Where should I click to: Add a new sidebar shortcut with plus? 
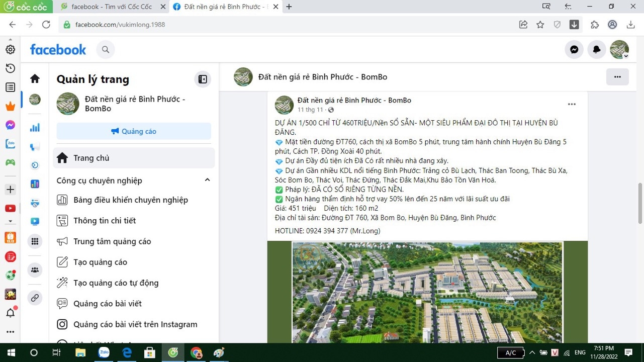10,190
